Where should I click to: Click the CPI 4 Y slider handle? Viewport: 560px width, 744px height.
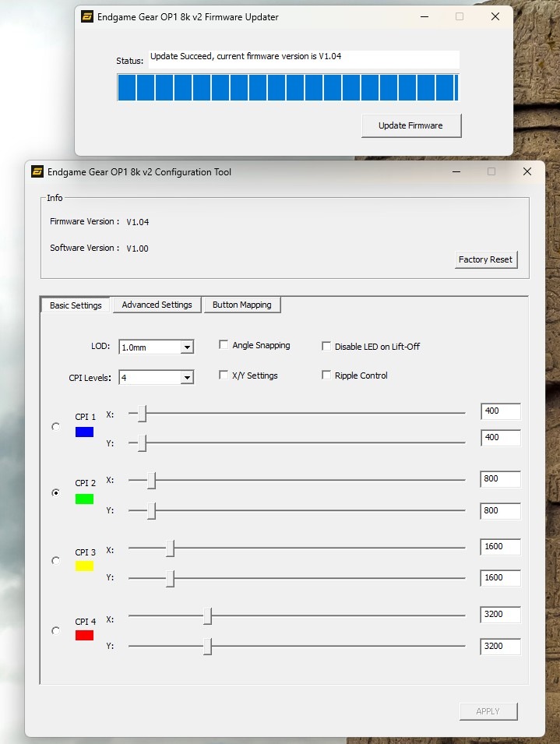(x=207, y=647)
